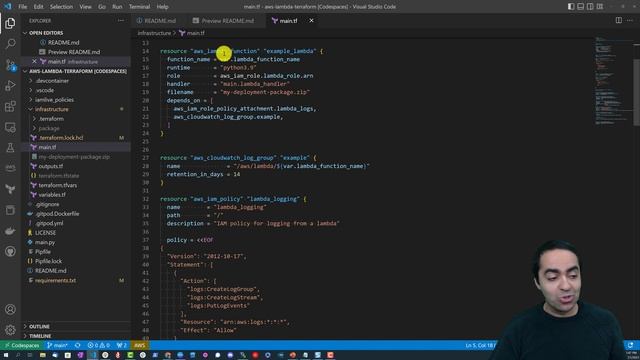Screen dimensions: 640x360
Task: Open the Selection menu
Action: tap(61, 7)
